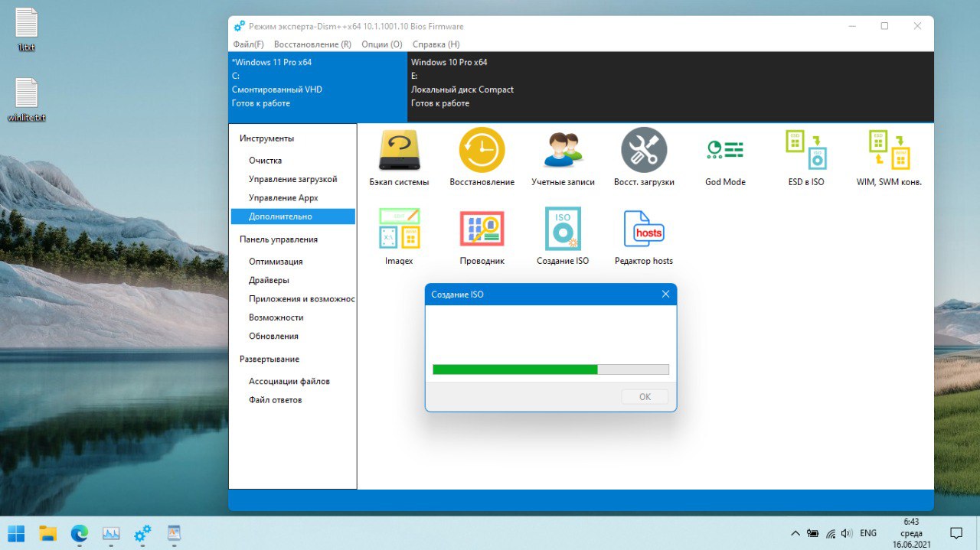Screen dimensions: 980x550
Task: Click the Развертывание section header
Action: 269,359
